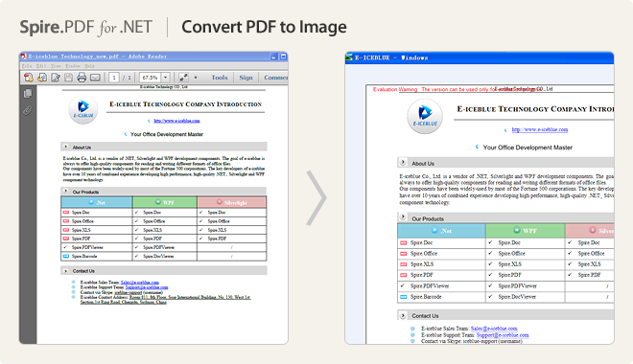Open the small dropdown next to read mode
Viewport: 633px width, 364px height.
click(x=196, y=78)
